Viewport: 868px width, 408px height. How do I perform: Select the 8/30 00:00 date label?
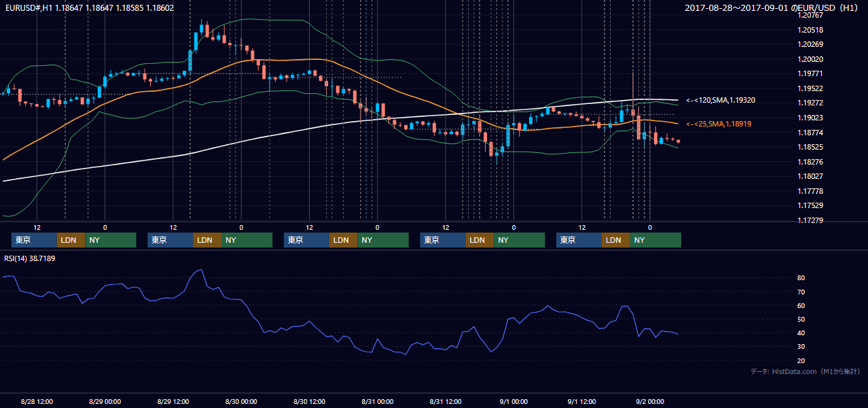coord(241,402)
